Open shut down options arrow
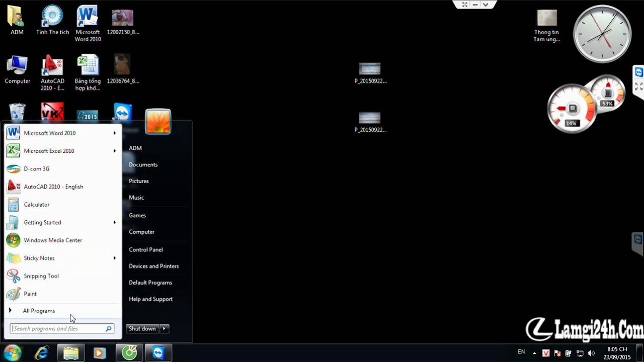The image size is (644, 362). point(164,329)
